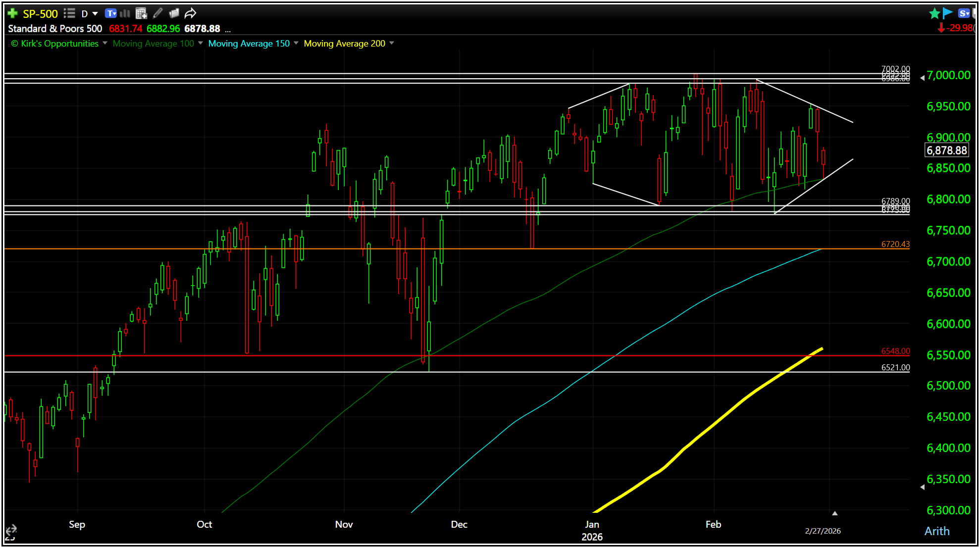Click the blue flag icon

[x=947, y=13]
